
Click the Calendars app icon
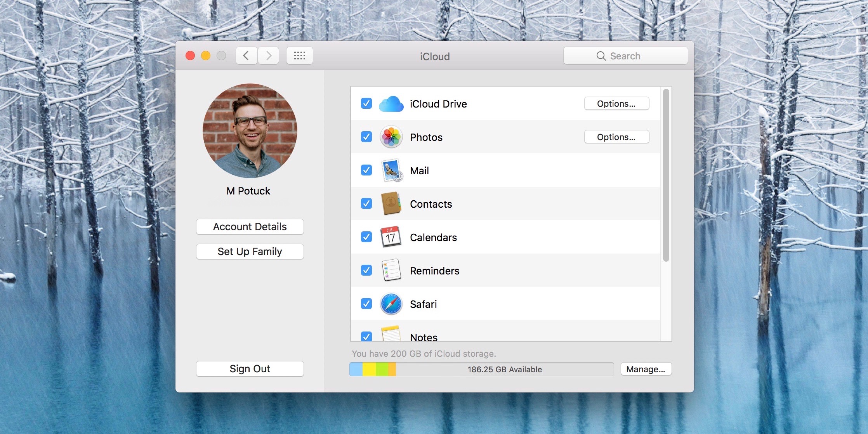click(389, 237)
